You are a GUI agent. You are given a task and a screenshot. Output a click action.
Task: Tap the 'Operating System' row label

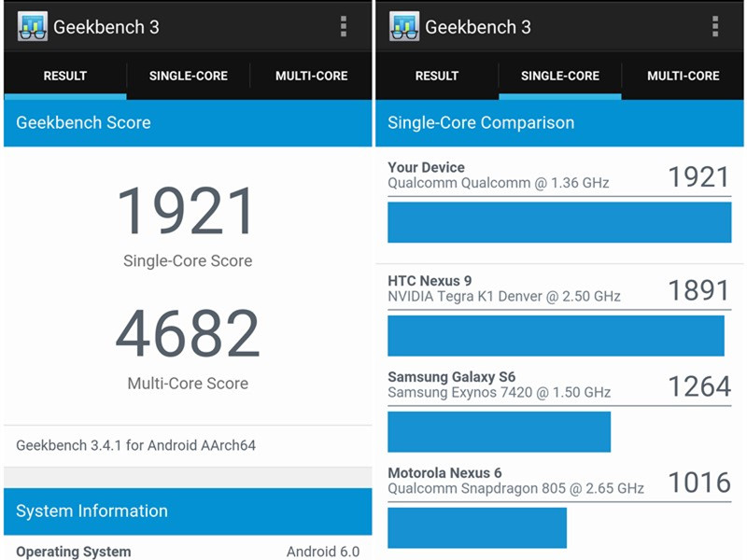[x=74, y=552]
